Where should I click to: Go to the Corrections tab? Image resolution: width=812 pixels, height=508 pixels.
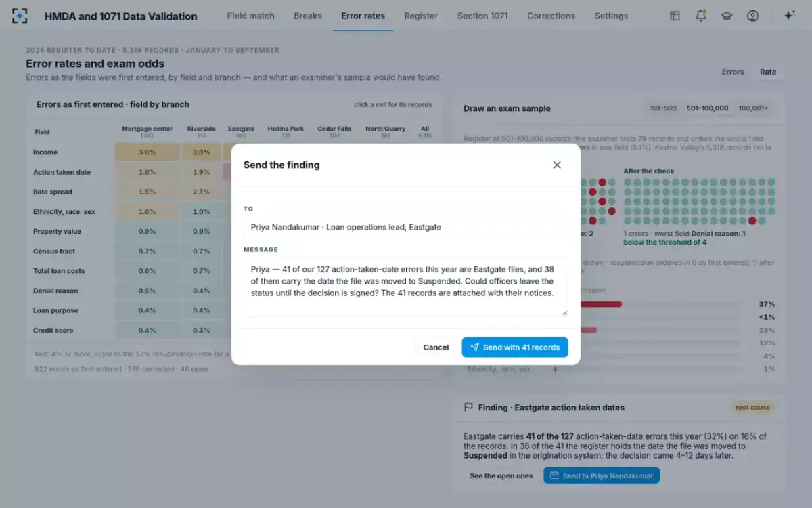coord(551,16)
